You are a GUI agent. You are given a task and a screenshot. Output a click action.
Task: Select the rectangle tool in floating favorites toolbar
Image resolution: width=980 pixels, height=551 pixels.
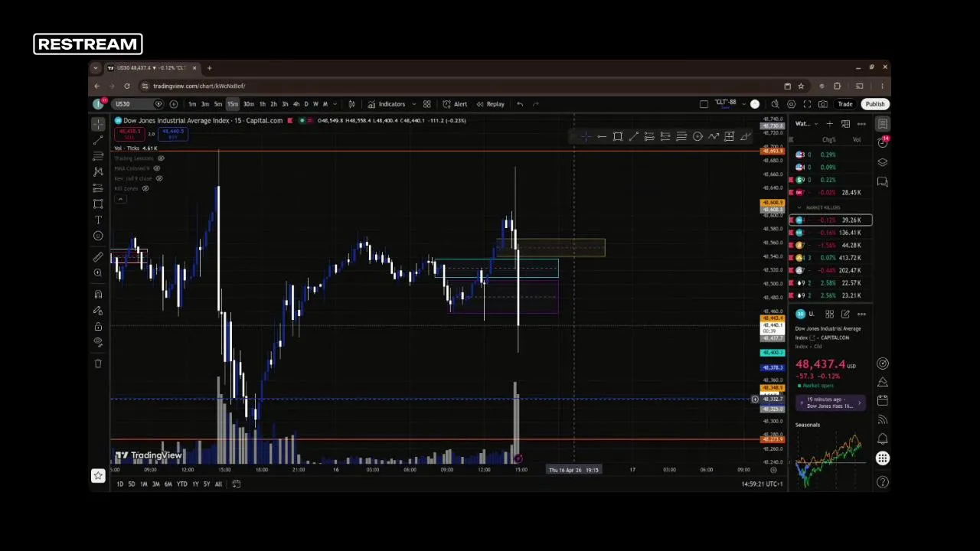618,136
